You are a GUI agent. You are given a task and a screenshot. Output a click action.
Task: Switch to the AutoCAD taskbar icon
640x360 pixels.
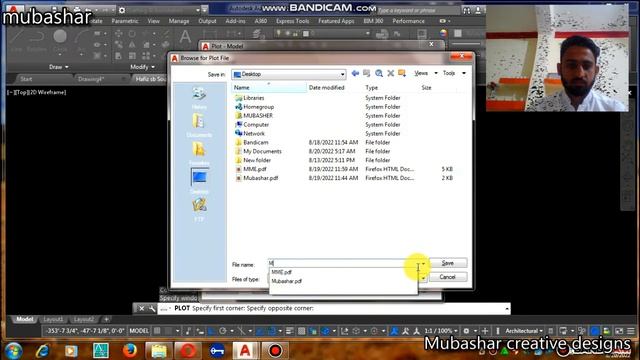tap(245, 351)
